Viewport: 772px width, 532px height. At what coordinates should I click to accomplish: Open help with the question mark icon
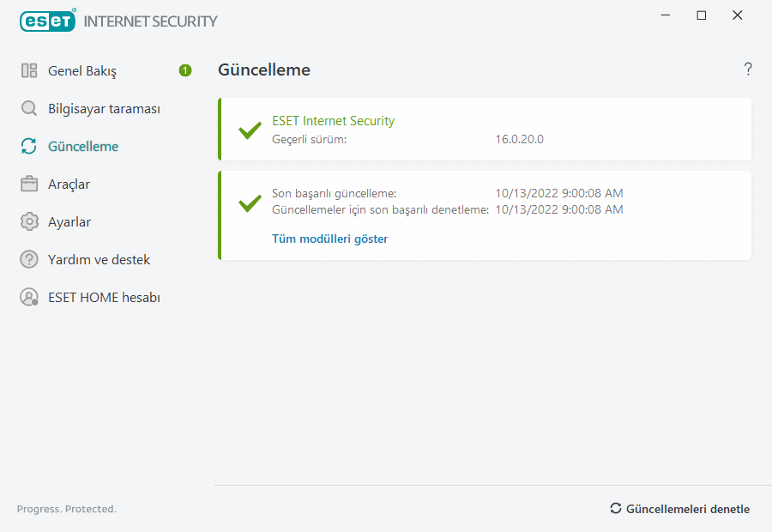click(748, 70)
